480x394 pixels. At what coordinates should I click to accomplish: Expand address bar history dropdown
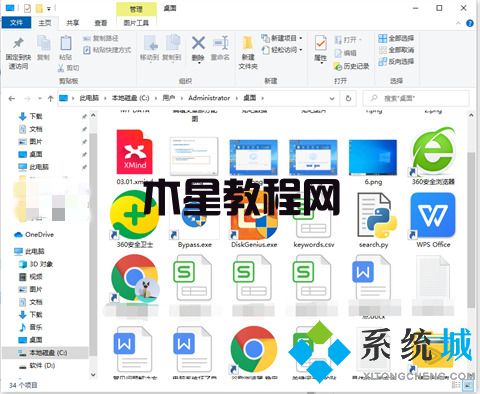click(332, 98)
